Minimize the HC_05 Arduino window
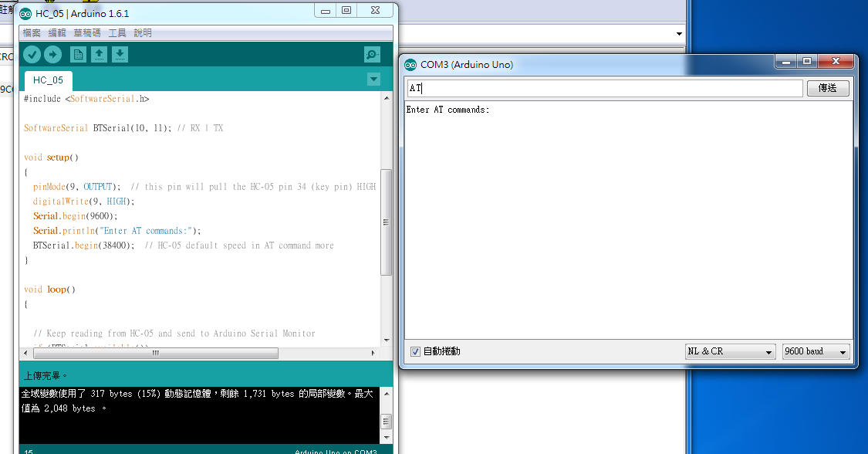The image size is (868, 454). (326, 11)
